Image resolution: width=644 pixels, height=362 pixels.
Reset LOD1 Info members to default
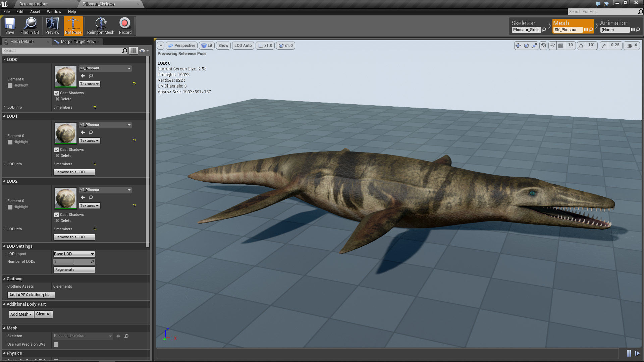click(x=95, y=164)
